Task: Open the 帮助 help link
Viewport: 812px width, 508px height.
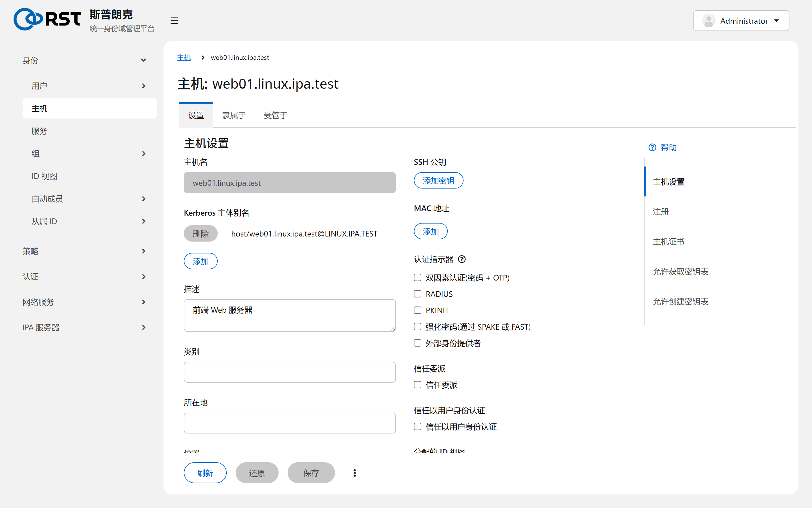Action: (x=662, y=148)
